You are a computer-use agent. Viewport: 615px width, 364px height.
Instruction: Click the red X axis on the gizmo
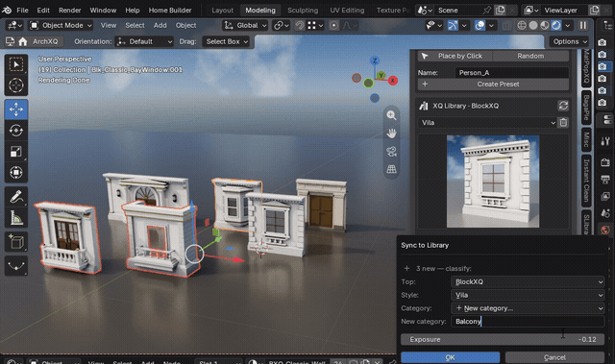(x=393, y=81)
